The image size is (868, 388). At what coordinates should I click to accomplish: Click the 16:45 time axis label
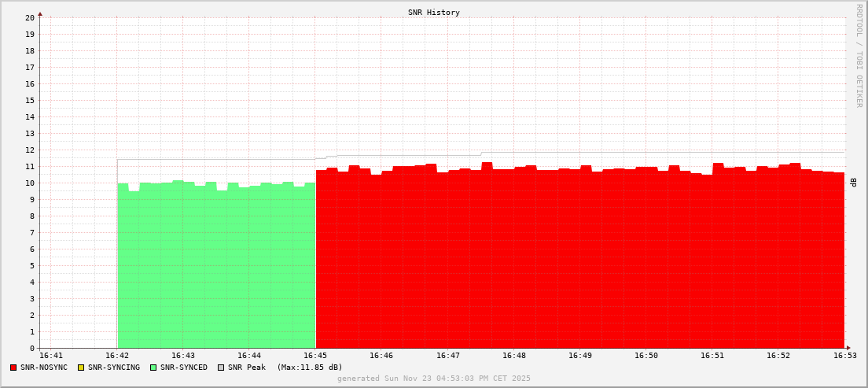coord(315,357)
